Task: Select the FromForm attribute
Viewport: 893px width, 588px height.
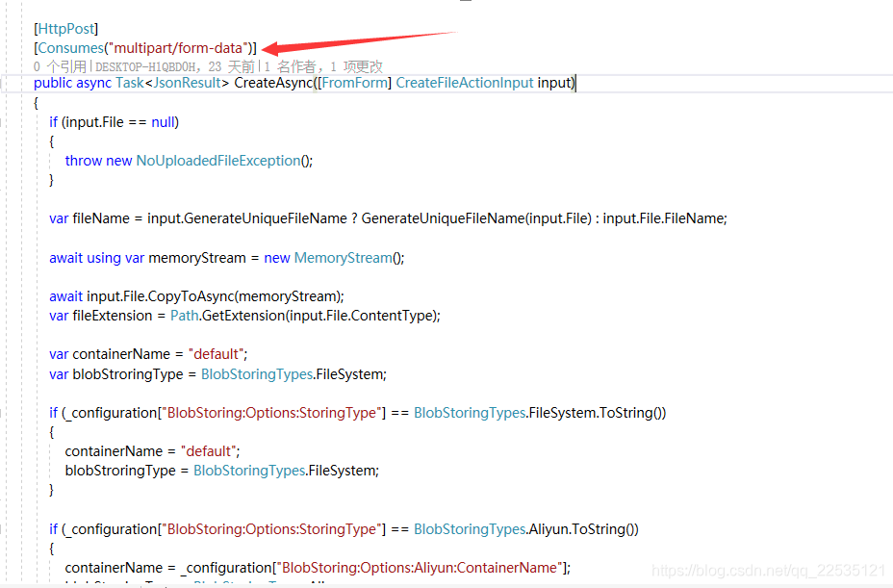Action: click(357, 83)
